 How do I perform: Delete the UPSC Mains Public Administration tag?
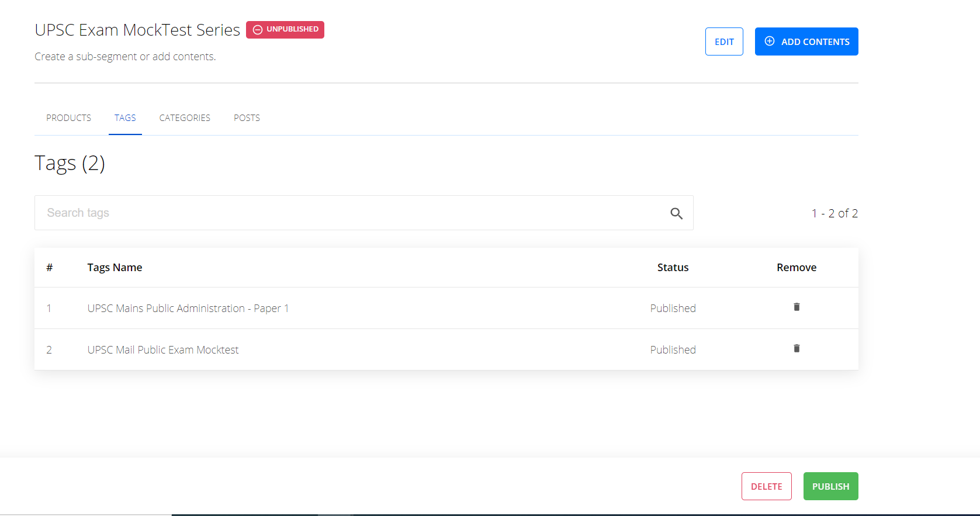[797, 307]
